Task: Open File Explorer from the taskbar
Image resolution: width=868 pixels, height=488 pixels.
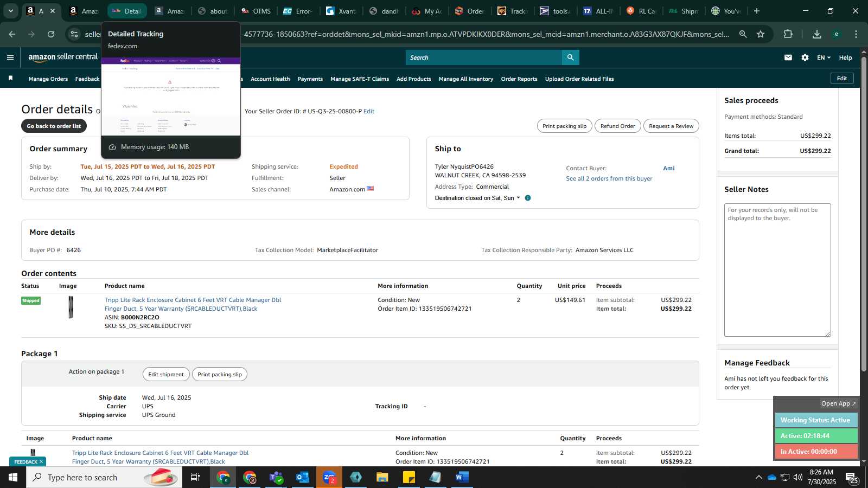Action: [x=382, y=477]
